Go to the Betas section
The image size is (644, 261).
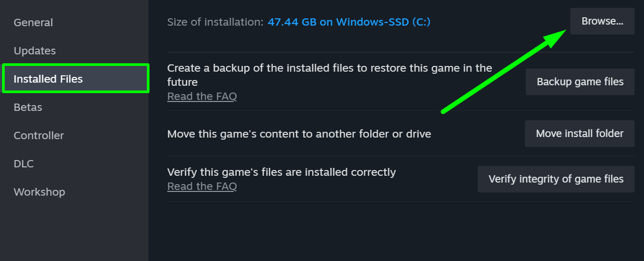click(28, 107)
